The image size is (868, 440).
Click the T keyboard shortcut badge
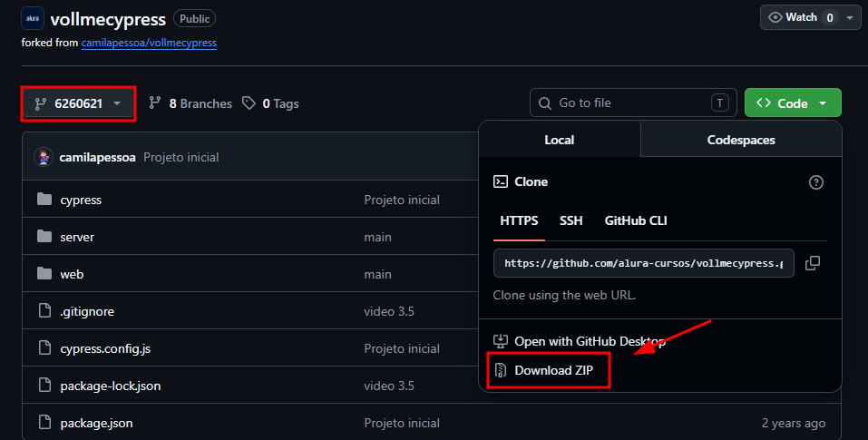click(719, 103)
